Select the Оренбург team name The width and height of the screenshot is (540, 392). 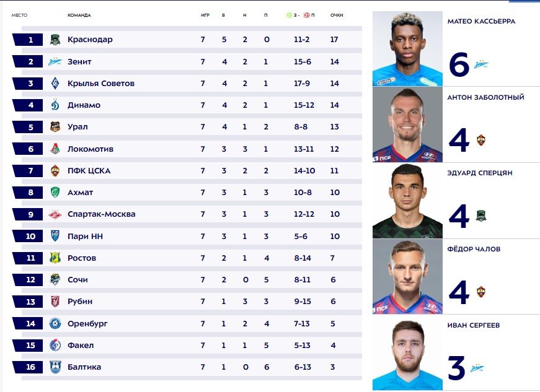pos(87,324)
